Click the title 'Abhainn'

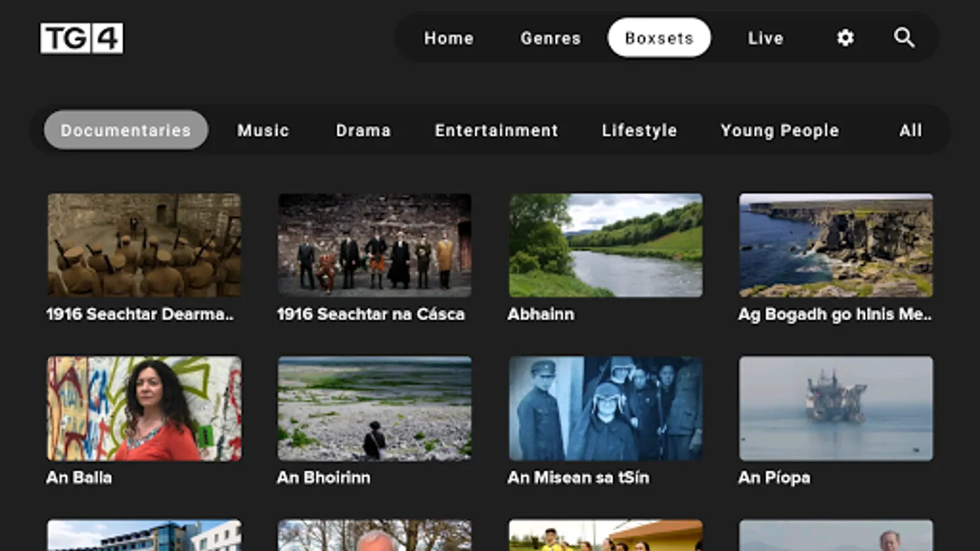tap(541, 314)
